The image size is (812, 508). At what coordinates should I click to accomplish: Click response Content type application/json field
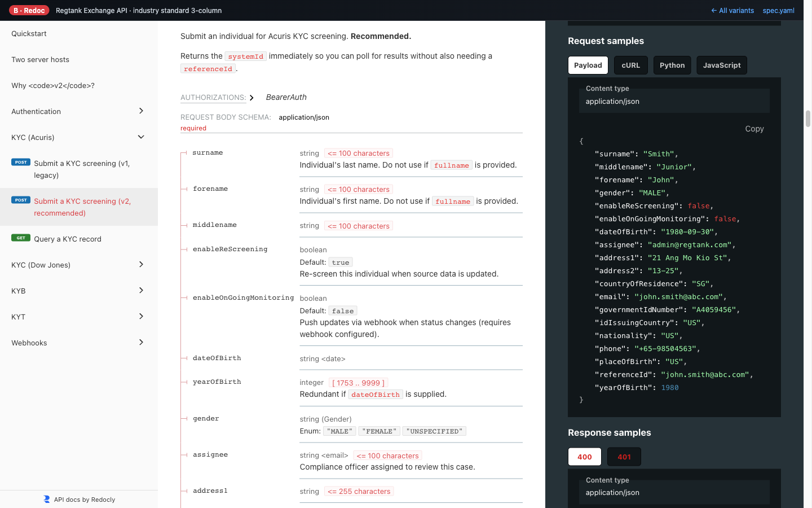[674, 492]
